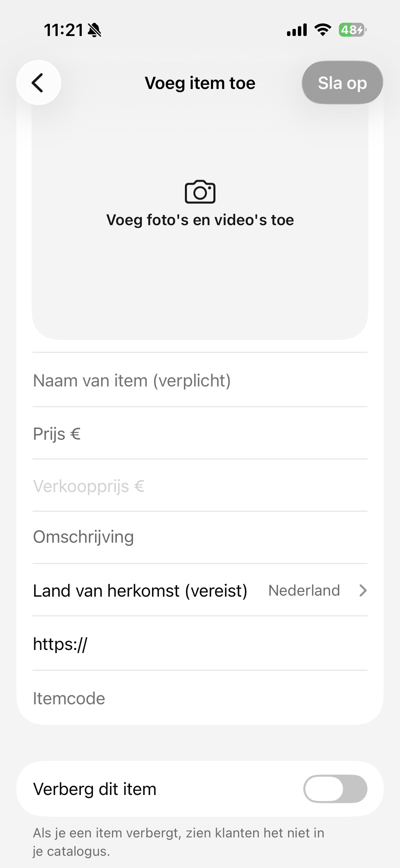Image resolution: width=400 pixels, height=868 pixels.
Task: Open the country list via the chevron arrow
Action: click(363, 591)
